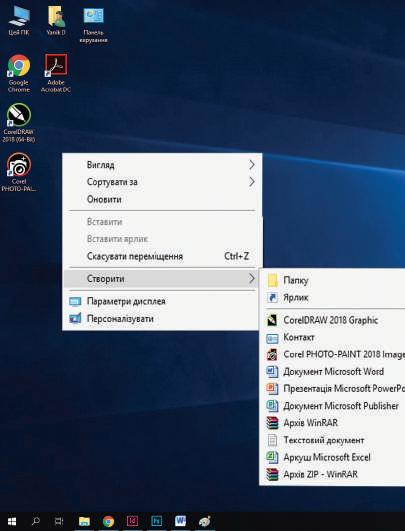Viewport: 405px width, 531px height.
Task: Create a Презентація Microsoft PowerPoint
Action: (333, 388)
